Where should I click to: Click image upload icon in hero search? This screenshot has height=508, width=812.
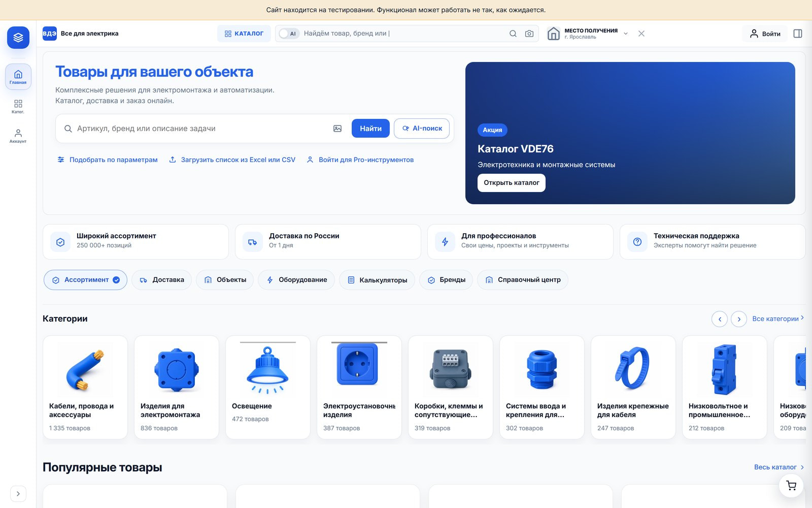[337, 129]
